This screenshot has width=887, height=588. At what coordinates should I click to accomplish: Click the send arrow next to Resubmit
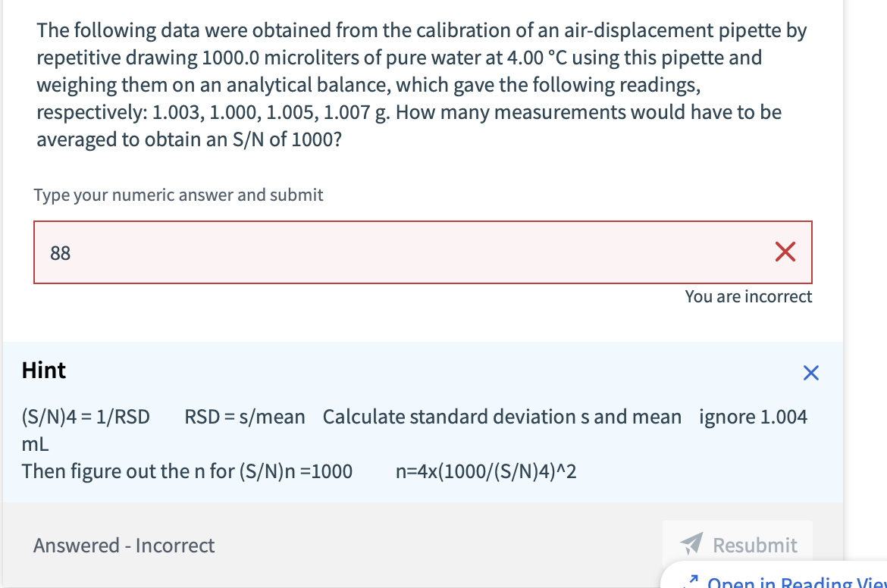(693, 545)
